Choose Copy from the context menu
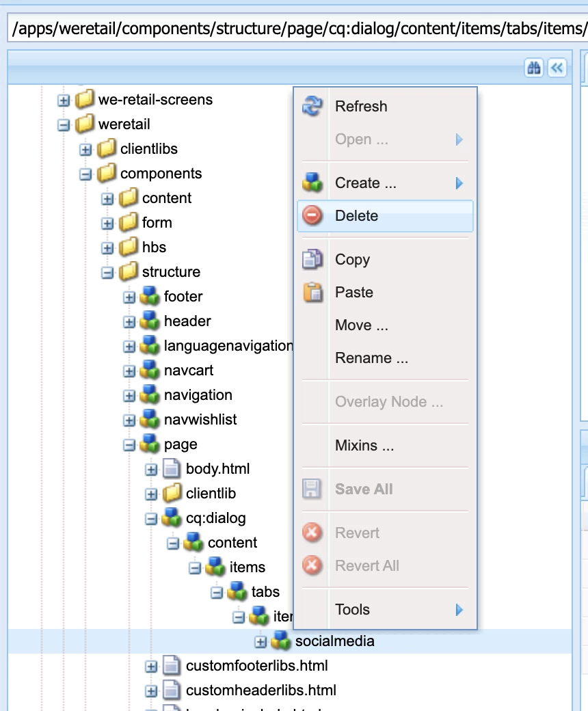Image resolution: width=588 pixels, height=711 pixels. point(385,259)
